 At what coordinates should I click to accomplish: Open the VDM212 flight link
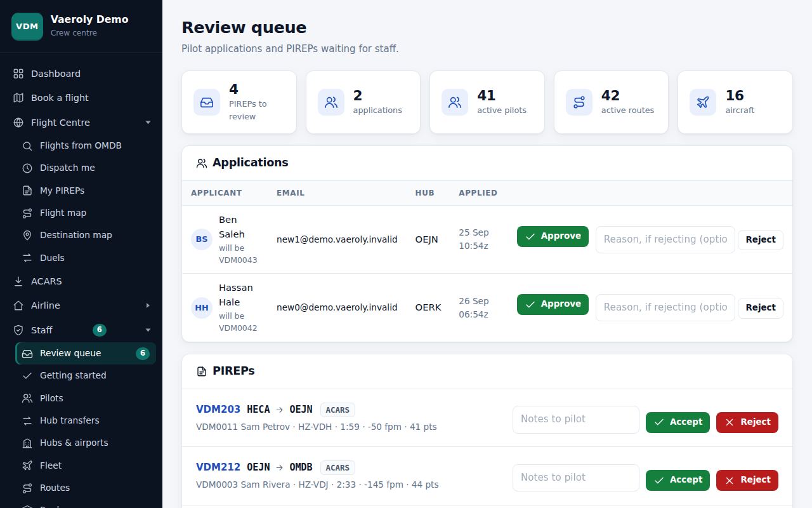tap(218, 467)
